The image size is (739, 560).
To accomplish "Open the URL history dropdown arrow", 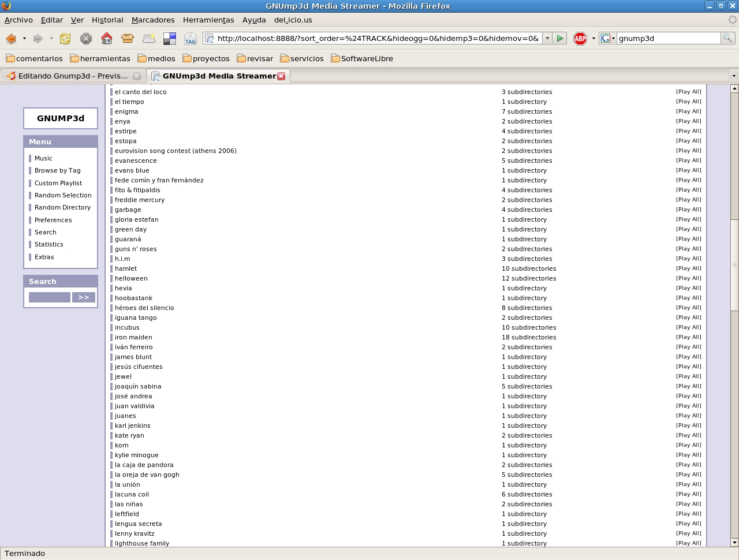I will point(547,39).
